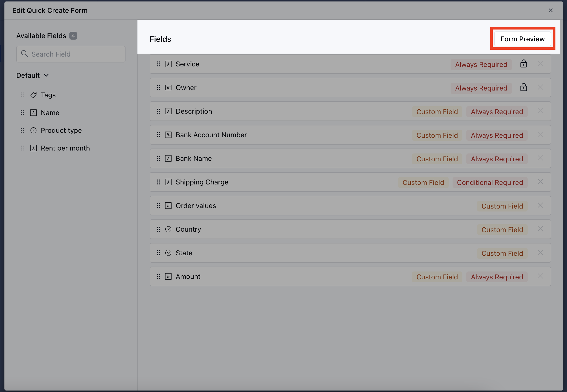
Task: Grab the drag handle for Tags
Action: pos(22,95)
